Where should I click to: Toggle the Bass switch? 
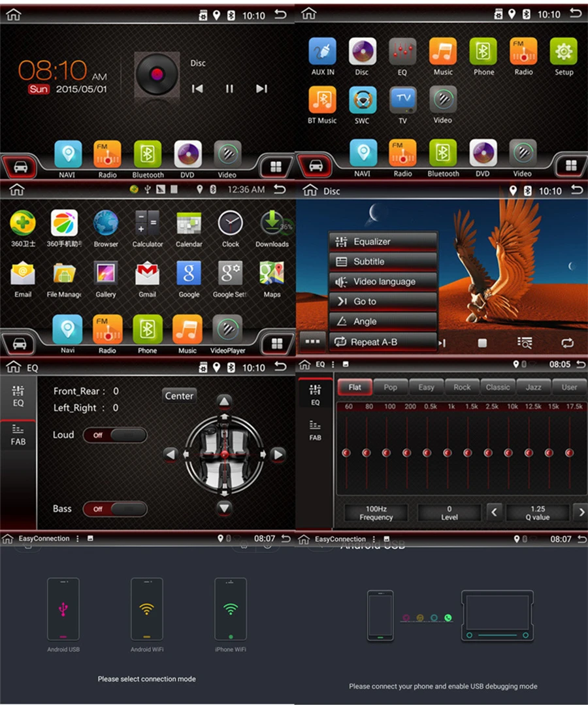(115, 509)
